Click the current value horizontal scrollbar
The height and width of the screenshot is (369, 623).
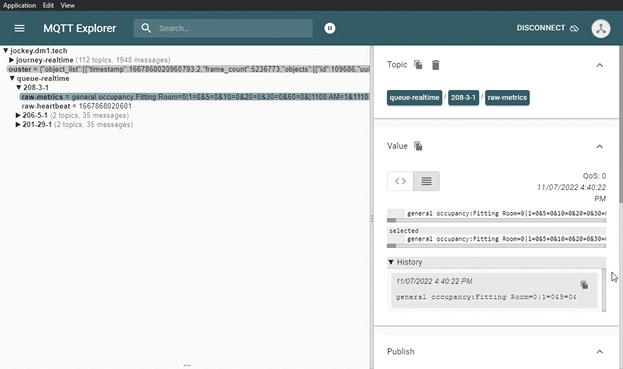(x=496, y=220)
